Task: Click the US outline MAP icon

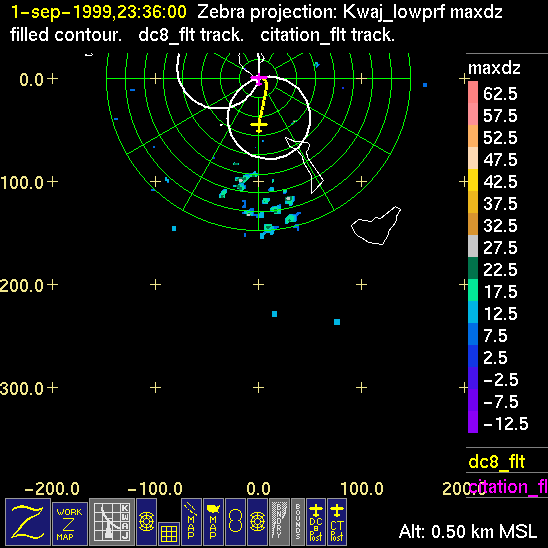Action: (x=213, y=522)
